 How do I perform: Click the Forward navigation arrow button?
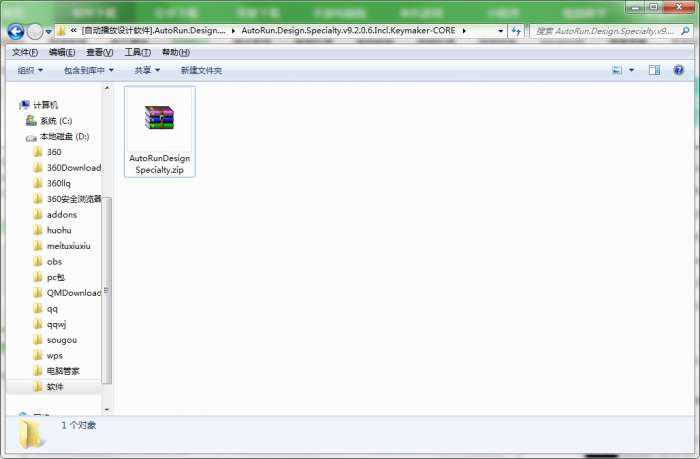(x=35, y=31)
